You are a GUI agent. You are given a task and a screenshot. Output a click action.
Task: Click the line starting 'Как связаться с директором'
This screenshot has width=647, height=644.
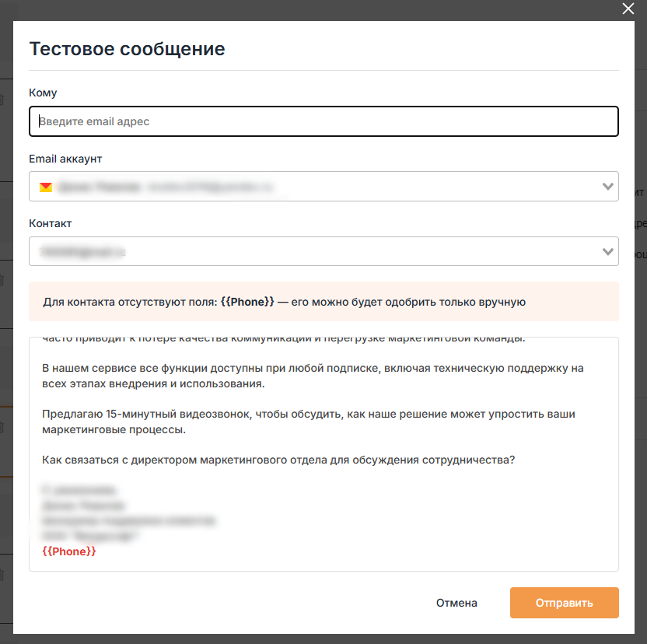278,460
